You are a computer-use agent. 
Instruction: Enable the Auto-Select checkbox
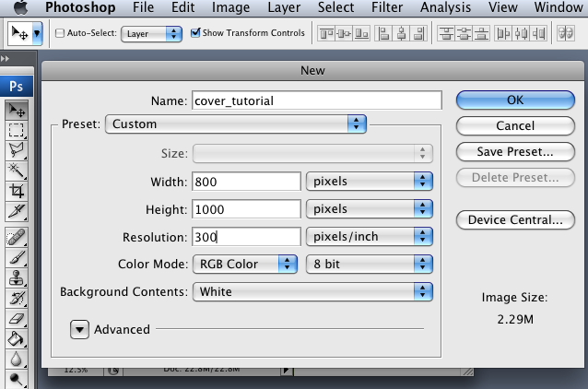coord(60,33)
